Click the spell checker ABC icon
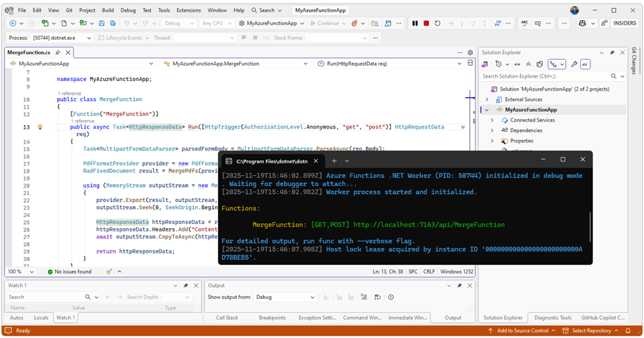644x338 pixels. tap(524, 23)
